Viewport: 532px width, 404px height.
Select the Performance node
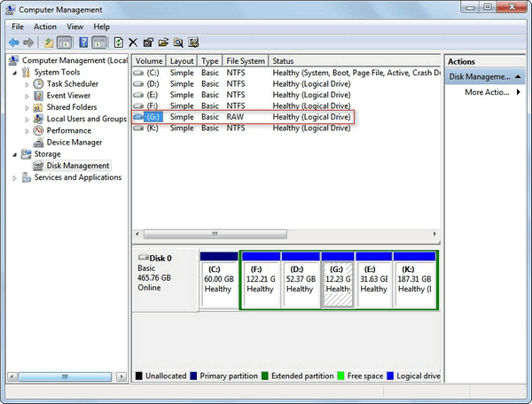(x=71, y=130)
